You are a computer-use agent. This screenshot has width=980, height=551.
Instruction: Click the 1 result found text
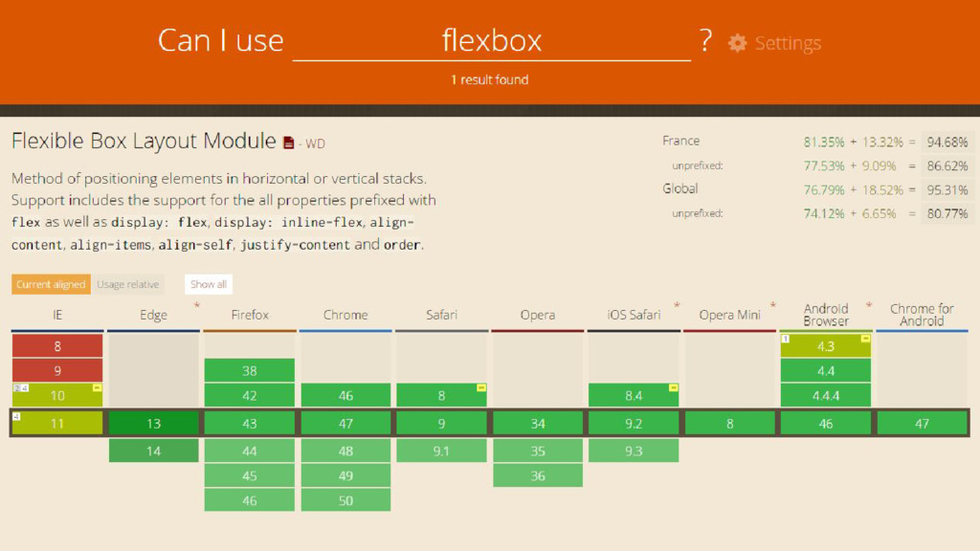(x=489, y=80)
